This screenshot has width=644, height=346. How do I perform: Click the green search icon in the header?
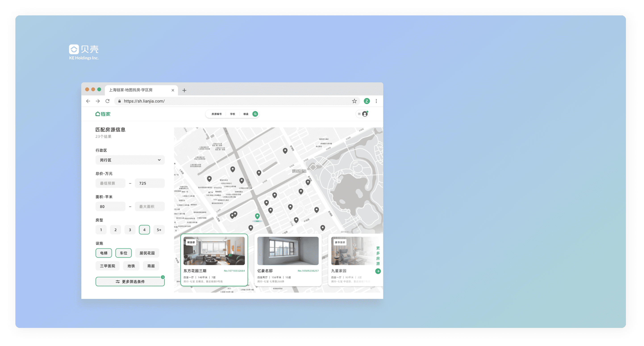click(255, 114)
